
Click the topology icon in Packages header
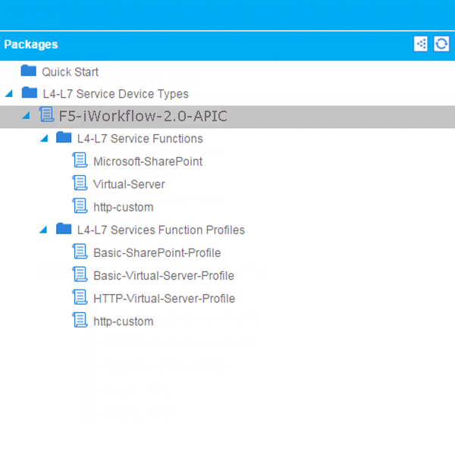point(421,44)
